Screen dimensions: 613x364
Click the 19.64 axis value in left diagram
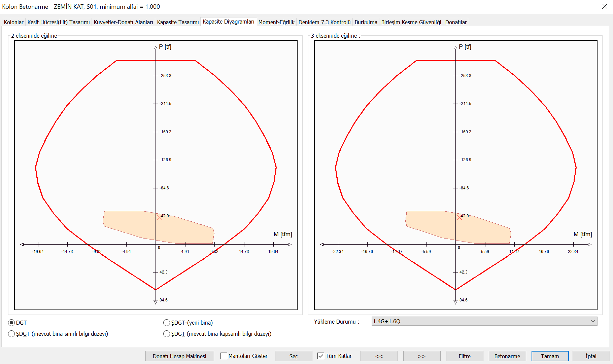point(273,252)
